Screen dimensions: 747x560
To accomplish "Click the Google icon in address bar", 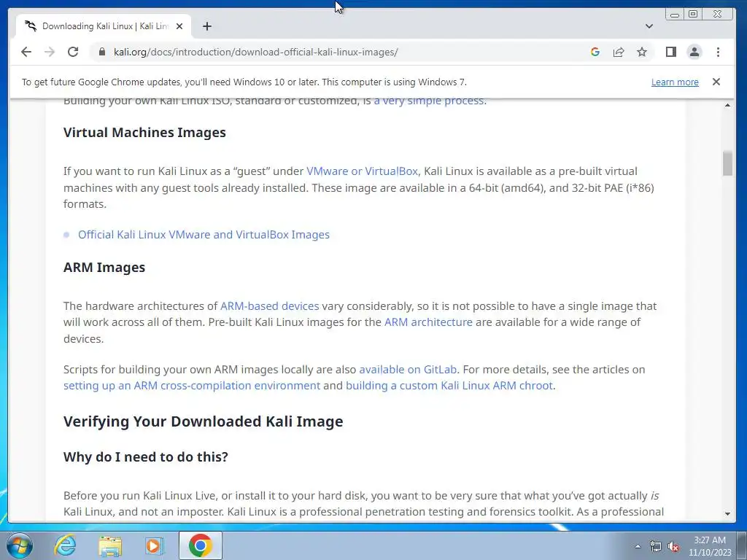I will point(595,52).
